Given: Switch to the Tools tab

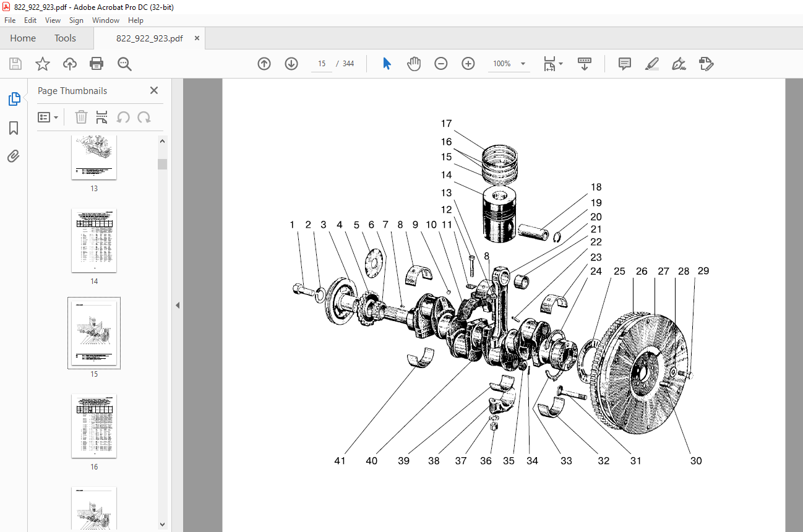Looking at the screenshot, I should pyautogui.click(x=65, y=38).
